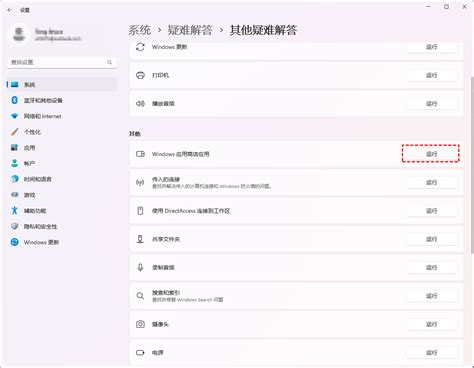Click the 使用 DirectAccess 连接到工作区 label
This screenshot has height=368, width=474.
pyautogui.click(x=191, y=211)
